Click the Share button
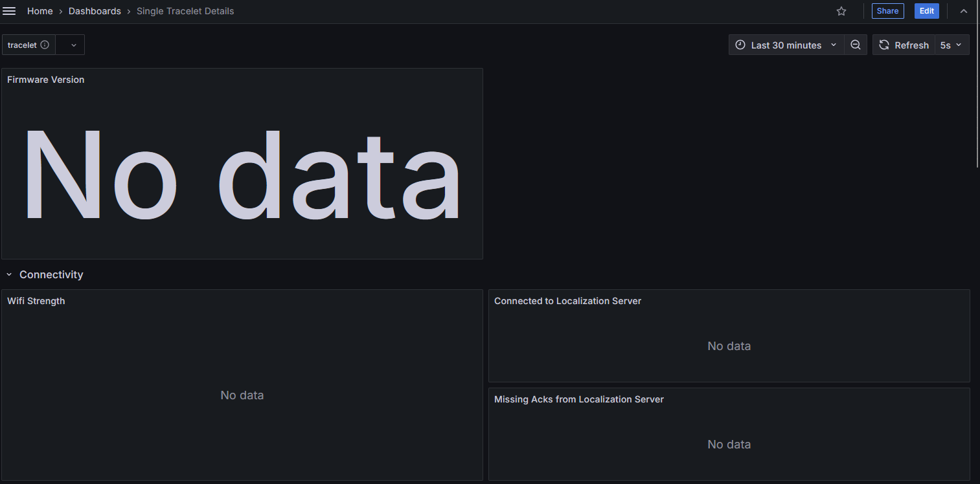 pyautogui.click(x=887, y=11)
